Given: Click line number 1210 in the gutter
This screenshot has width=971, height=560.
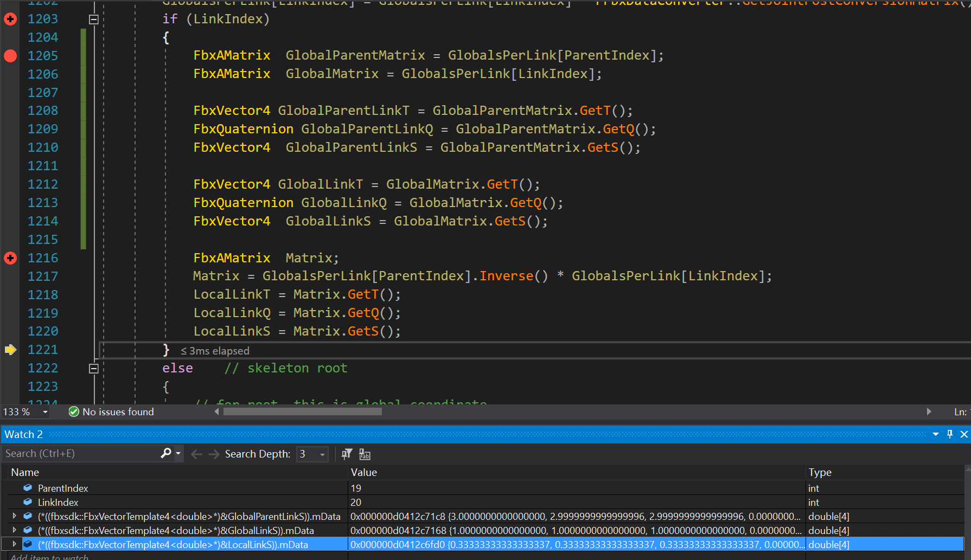Looking at the screenshot, I should (x=43, y=147).
